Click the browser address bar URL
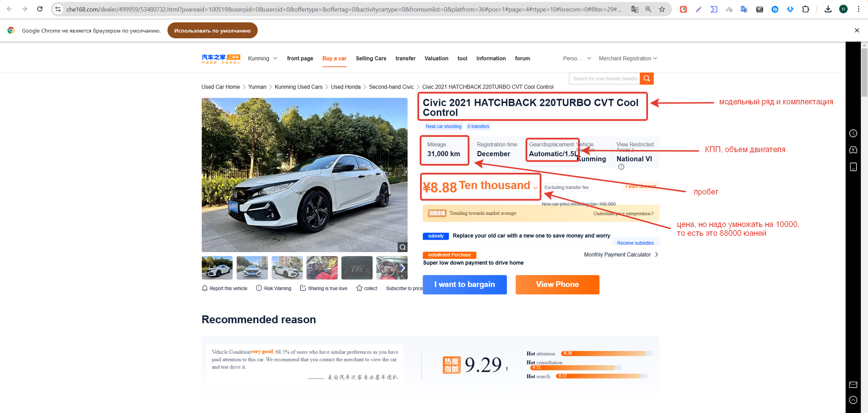The width and height of the screenshot is (868, 413). (x=344, y=9)
